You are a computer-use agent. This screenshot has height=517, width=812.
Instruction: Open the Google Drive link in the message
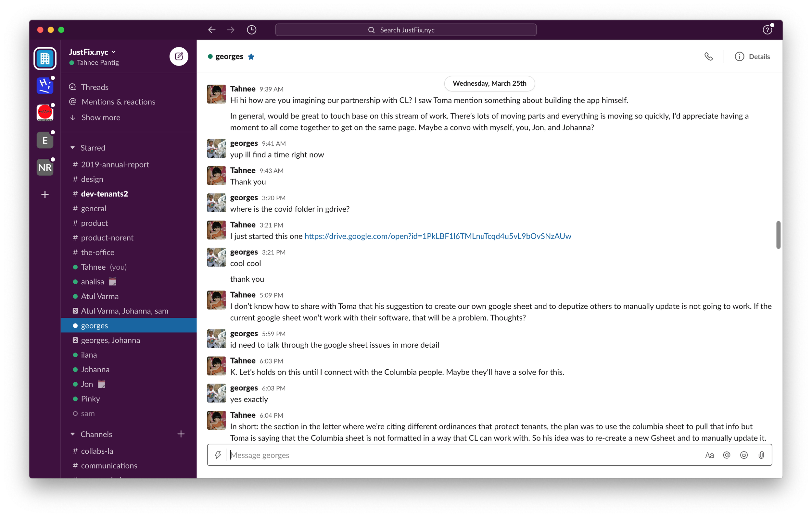click(x=438, y=236)
